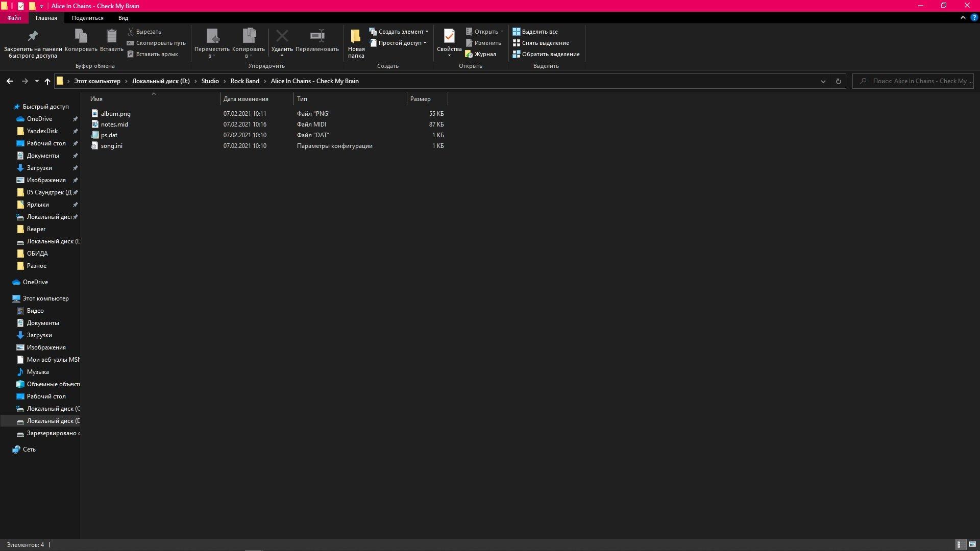Open Объемные объекты in sidebar

coord(53,384)
